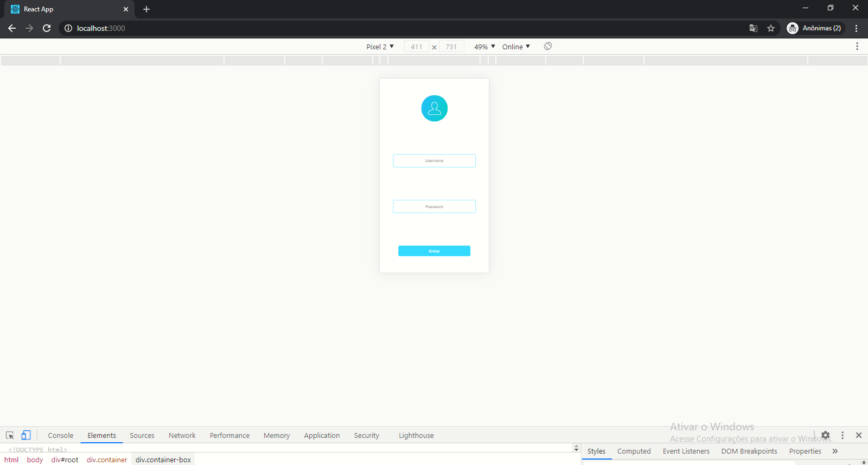The image size is (868, 465).
Task: Open a new browser tab
Action: coord(146,9)
